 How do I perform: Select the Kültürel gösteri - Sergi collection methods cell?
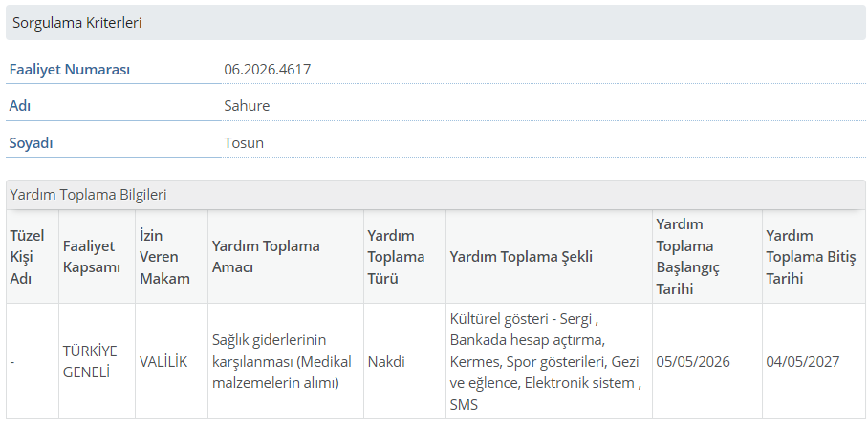pos(549,361)
